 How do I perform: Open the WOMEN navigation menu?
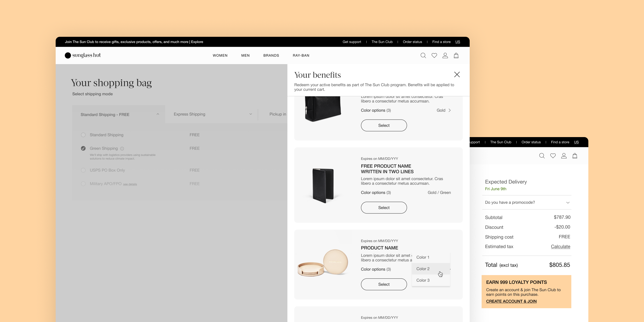[220, 55]
